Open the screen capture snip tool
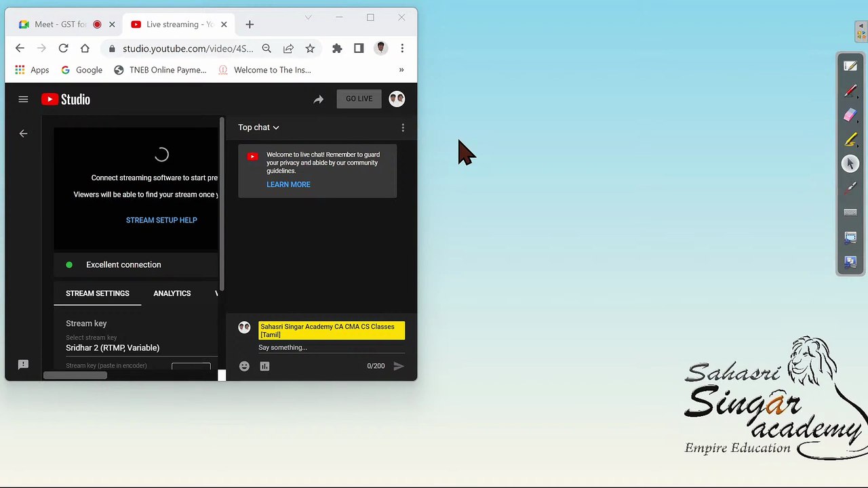 click(850, 237)
